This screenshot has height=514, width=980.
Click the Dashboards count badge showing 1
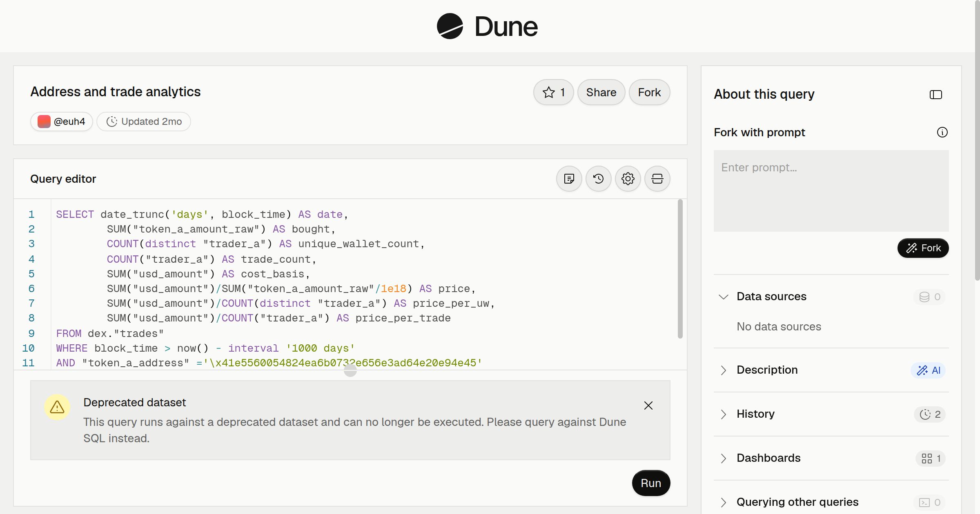[x=931, y=458]
